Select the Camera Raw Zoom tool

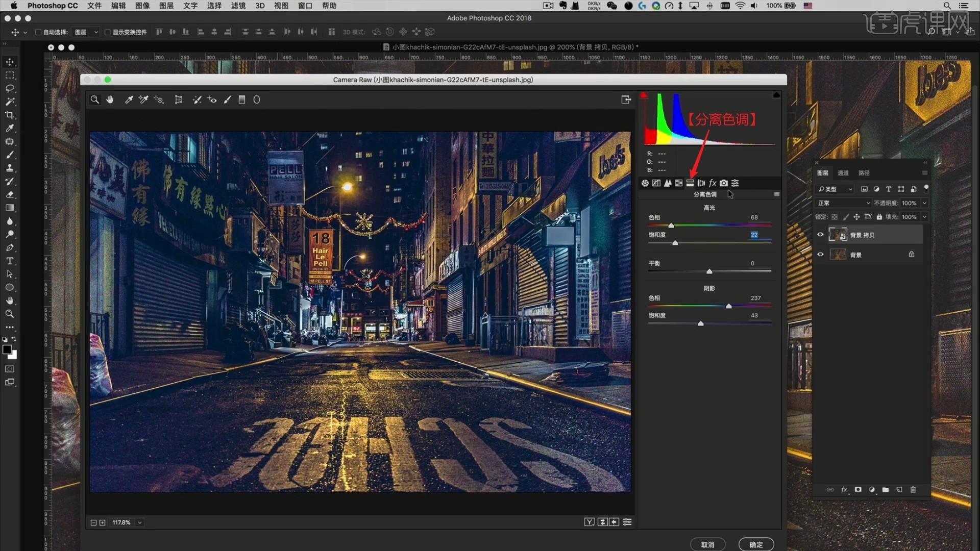coord(95,99)
